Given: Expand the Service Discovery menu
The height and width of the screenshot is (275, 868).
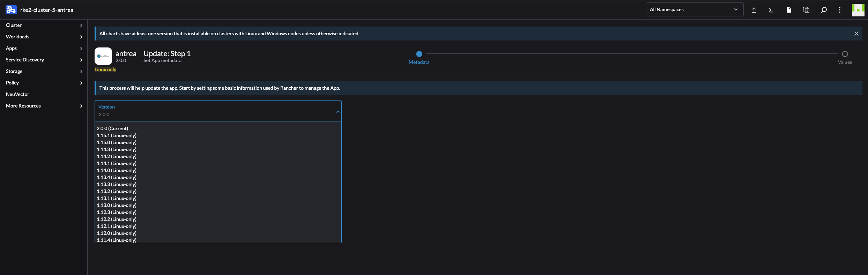Looking at the screenshot, I should (x=44, y=60).
